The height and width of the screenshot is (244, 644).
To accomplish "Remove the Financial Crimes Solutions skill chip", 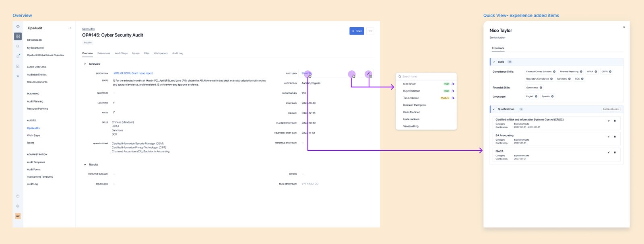I will [554, 72].
